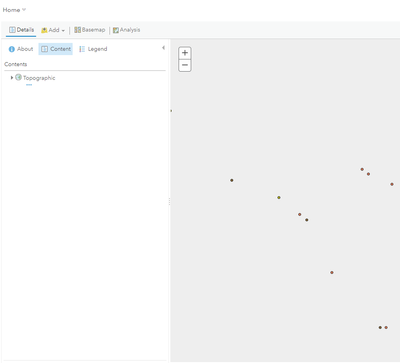
Task: Click the zoom out minus button
Action: click(185, 65)
